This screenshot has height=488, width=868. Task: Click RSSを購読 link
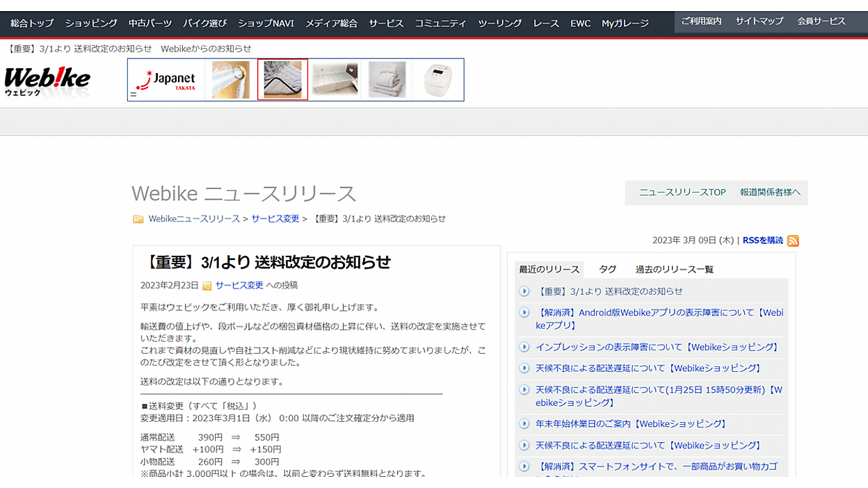[x=763, y=241]
